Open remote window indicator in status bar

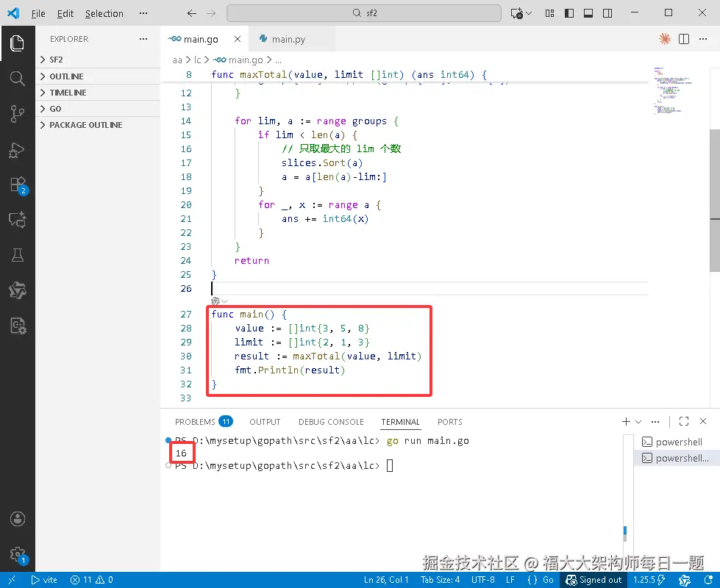click(12, 580)
